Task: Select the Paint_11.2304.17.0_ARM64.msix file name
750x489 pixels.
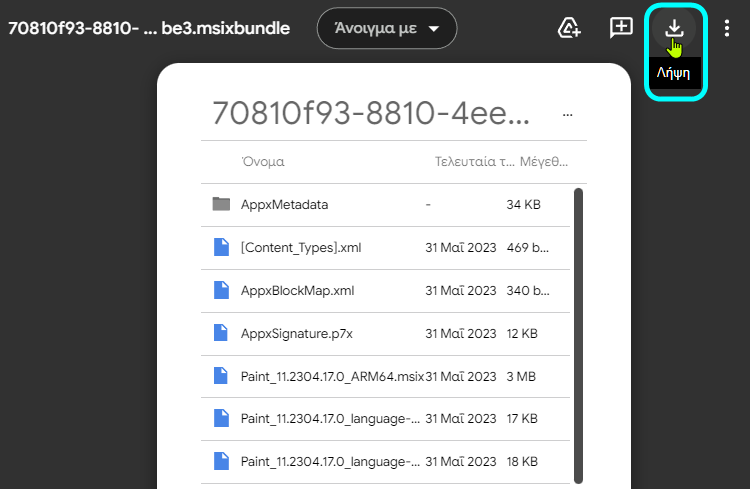Action: click(x=332, y=377)
